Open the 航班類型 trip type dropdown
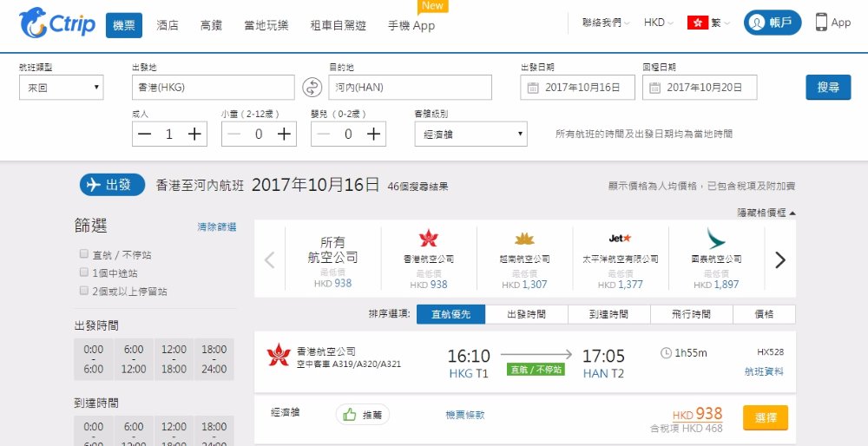868x446 pixels. pos(61,88)
